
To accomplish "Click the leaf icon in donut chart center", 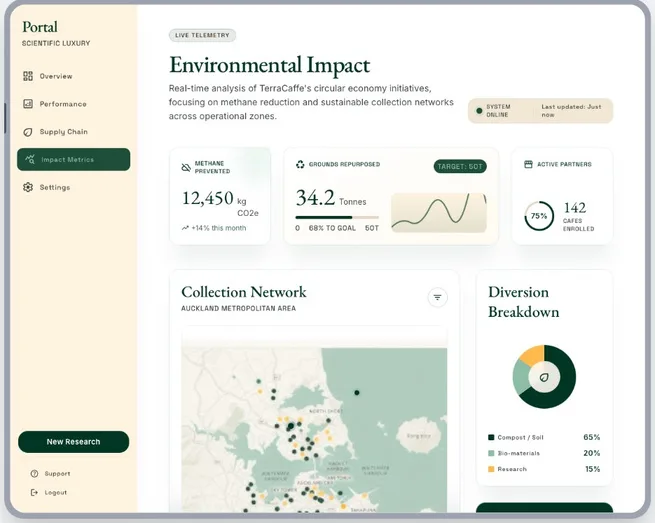I will [x=544, y=377].
